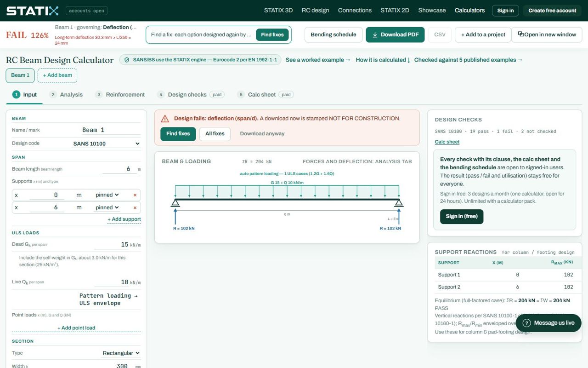This screenshot has height=368, width=588.
Task: Click the question mark icon in live chat
Action: [527, 323]
